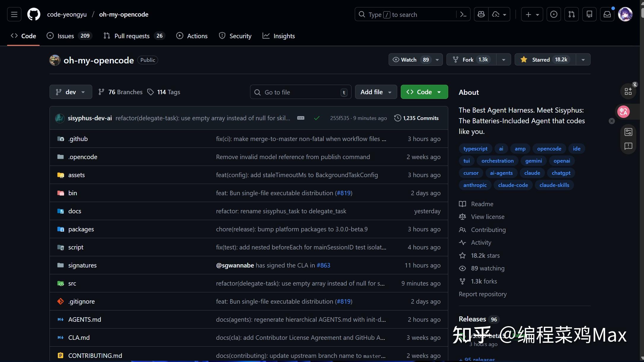Open the command palette terminal icon

pos(463,14)
